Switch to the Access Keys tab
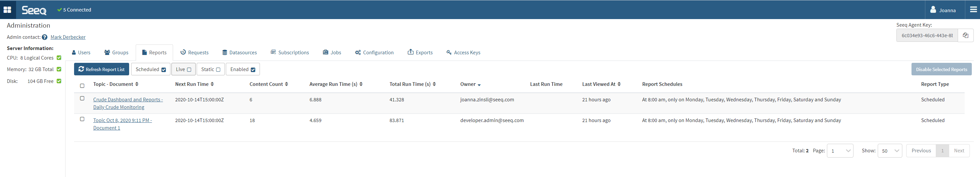The image size is (980, 177). pos(463,53)
